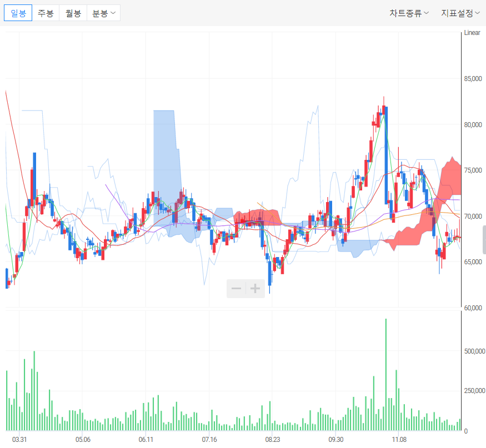Image resolution: width=486 pixels, height=448 pixels.
Task: Click the 05.06 date label
Action: [x=83, y=439]
